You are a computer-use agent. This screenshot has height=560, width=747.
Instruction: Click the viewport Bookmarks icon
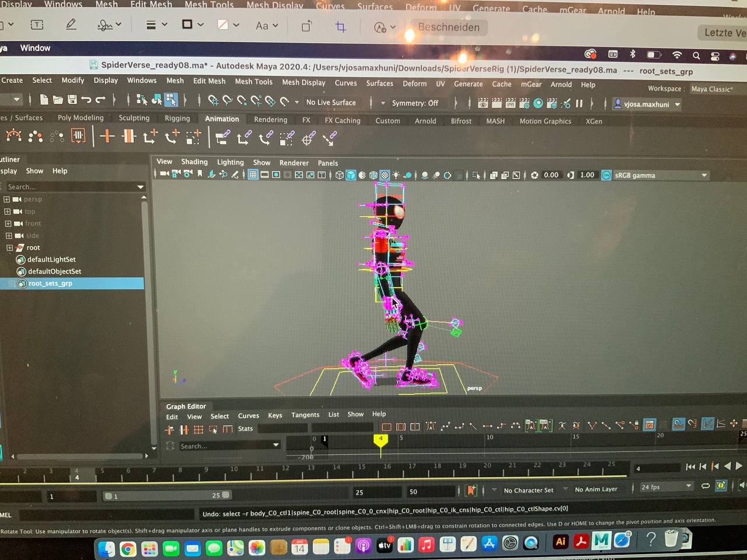point(200,174)
